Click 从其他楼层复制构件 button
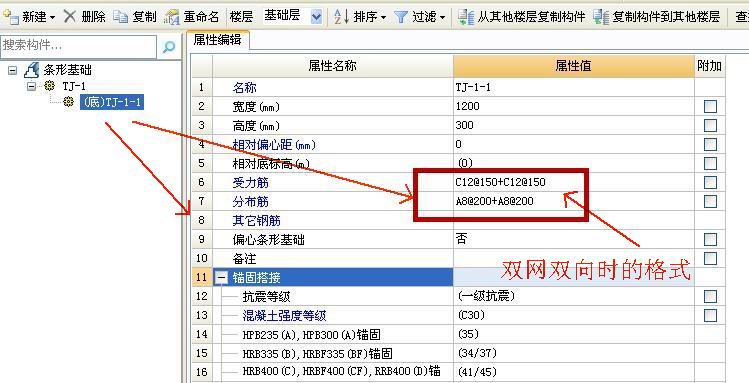The width and height of the screenshot is (749, 383). tap(521, 17)
